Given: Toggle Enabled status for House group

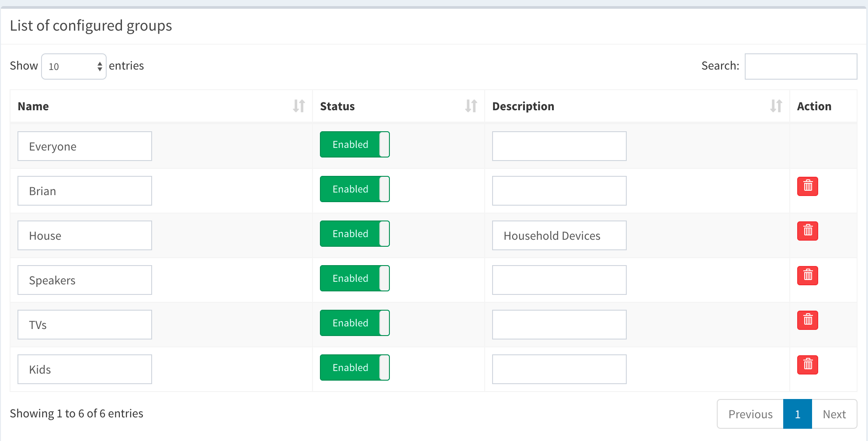Looking at the screenshot, I should coord(354,234).
